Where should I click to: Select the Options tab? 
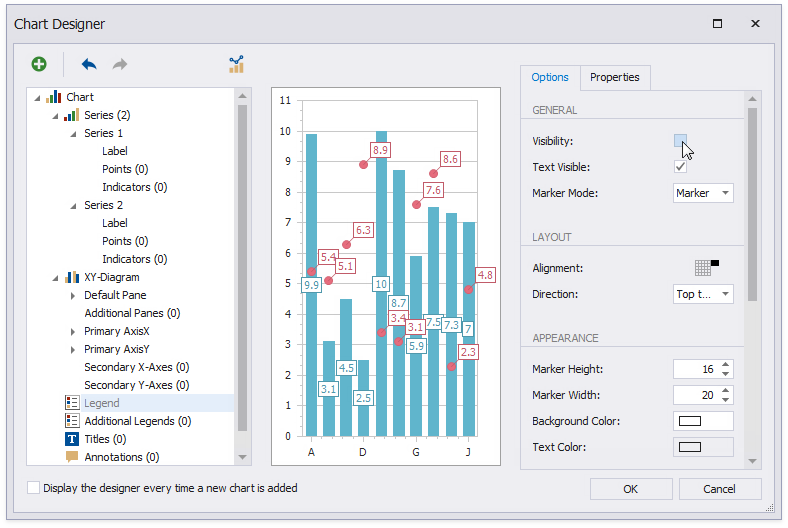click(550, 77)
